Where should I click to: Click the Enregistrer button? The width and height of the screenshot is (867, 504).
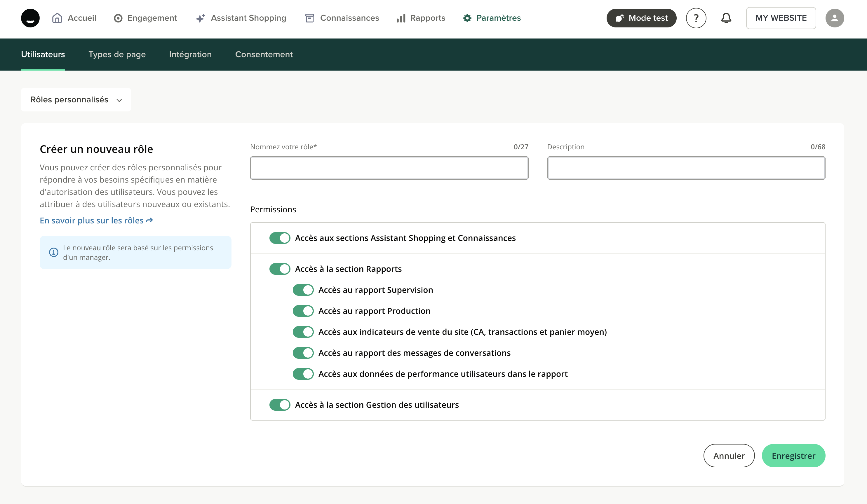click(793, 456)
